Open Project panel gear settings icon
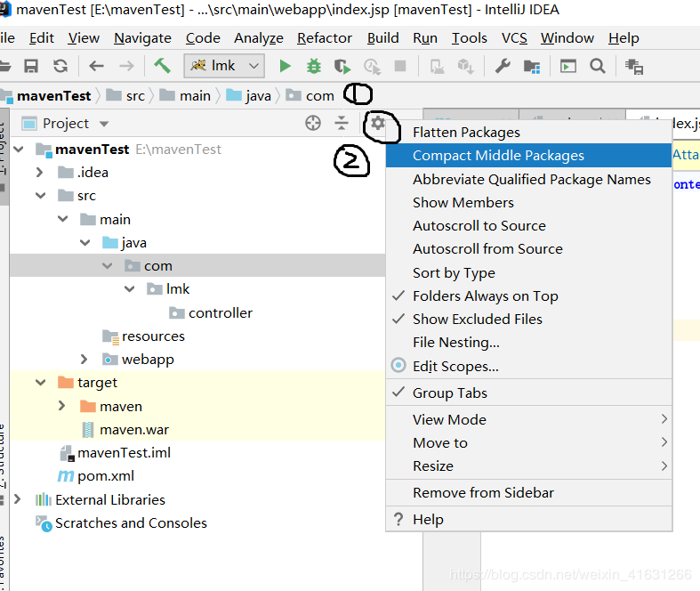 [378, 123]
